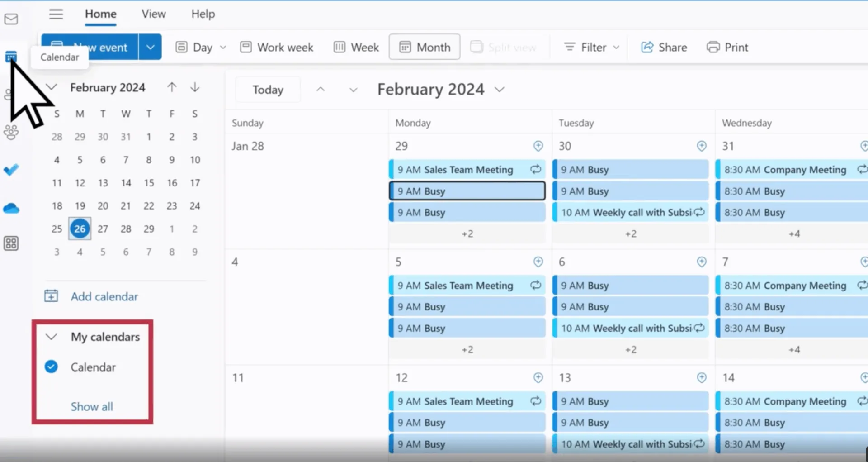The image size is (868, 462).
Task: Click the Today button
Action: [x=268, y=90]
